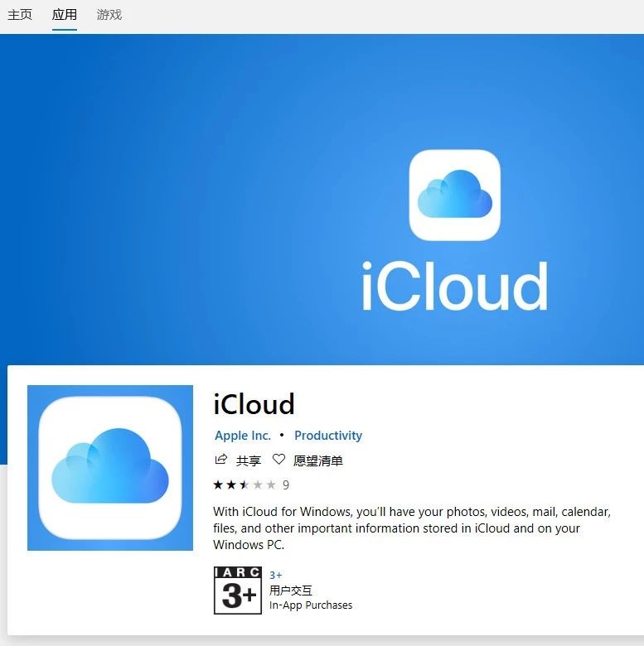Switch to the 游戏 tab
This screenshot has width=644, height=646.
tap(109, 15)
